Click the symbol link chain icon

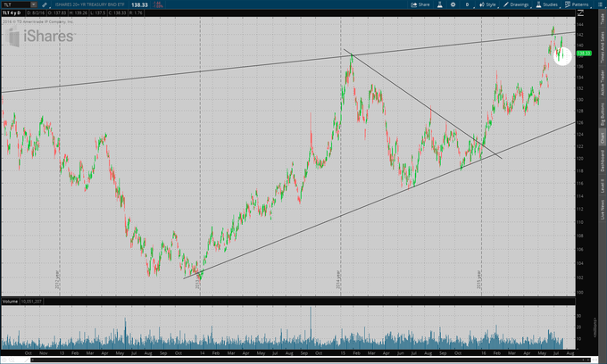(x=45, y=4)
